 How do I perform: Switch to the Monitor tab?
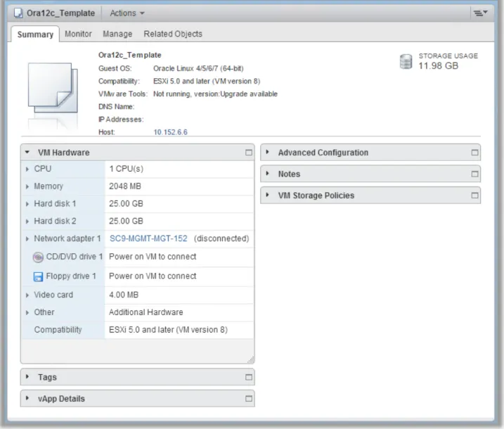coord(78,34)
